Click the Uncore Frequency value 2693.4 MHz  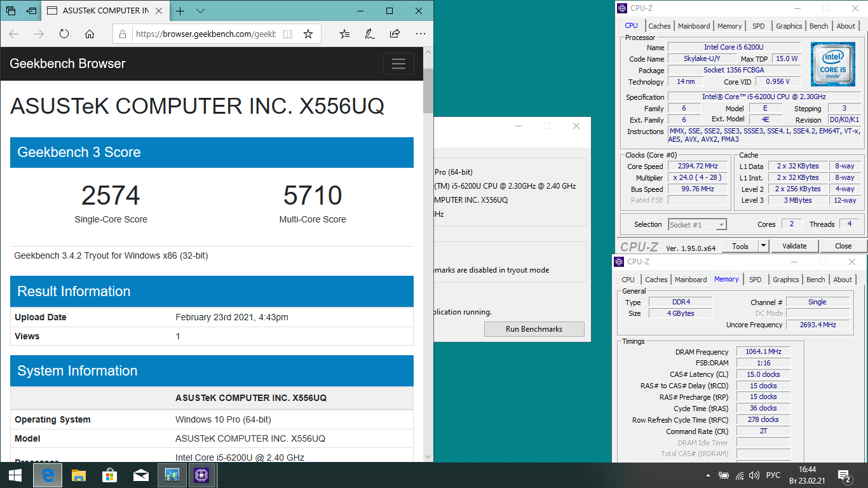(x=817, y=325)
